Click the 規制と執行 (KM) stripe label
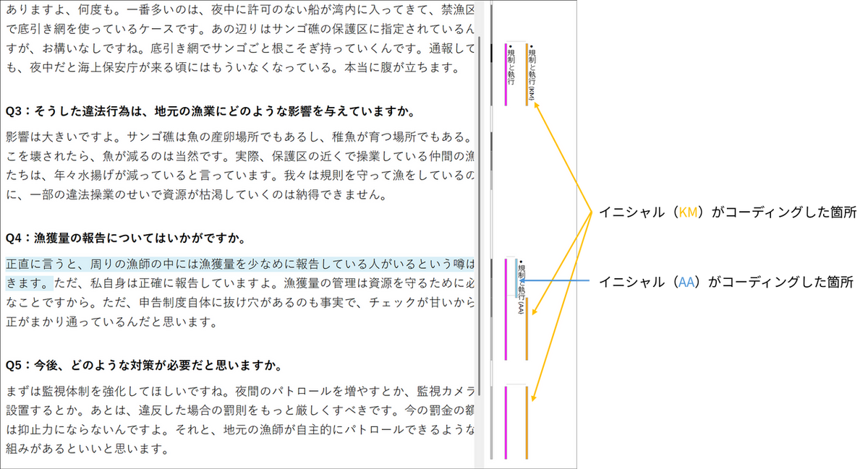 [532, 74]
